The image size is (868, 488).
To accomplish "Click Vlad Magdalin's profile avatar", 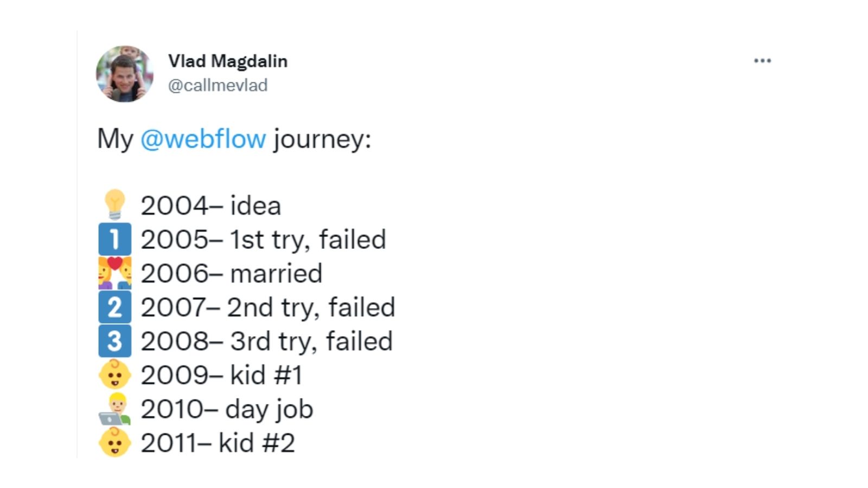I will click(x=124, y=74).
